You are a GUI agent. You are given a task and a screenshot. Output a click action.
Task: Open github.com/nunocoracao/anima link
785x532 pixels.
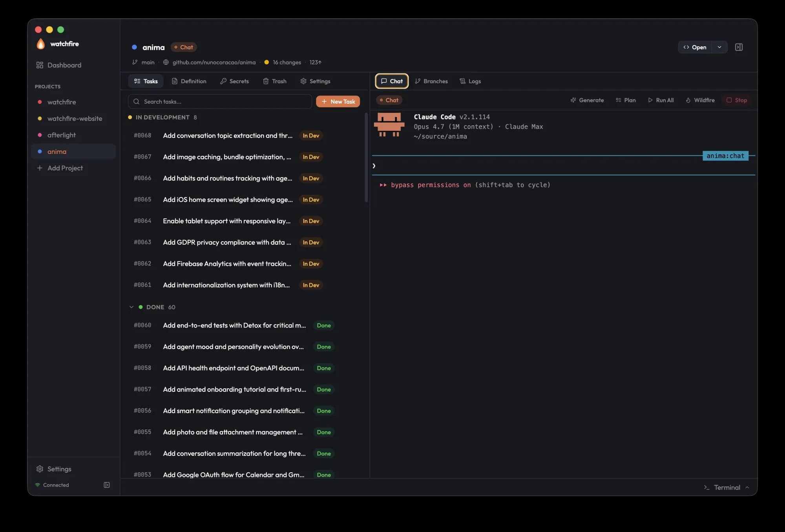click(x=214, y=62)
